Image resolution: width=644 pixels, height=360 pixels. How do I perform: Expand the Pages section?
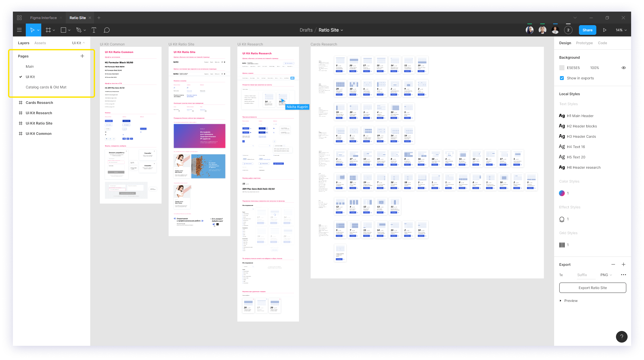[x=23, y=56]
